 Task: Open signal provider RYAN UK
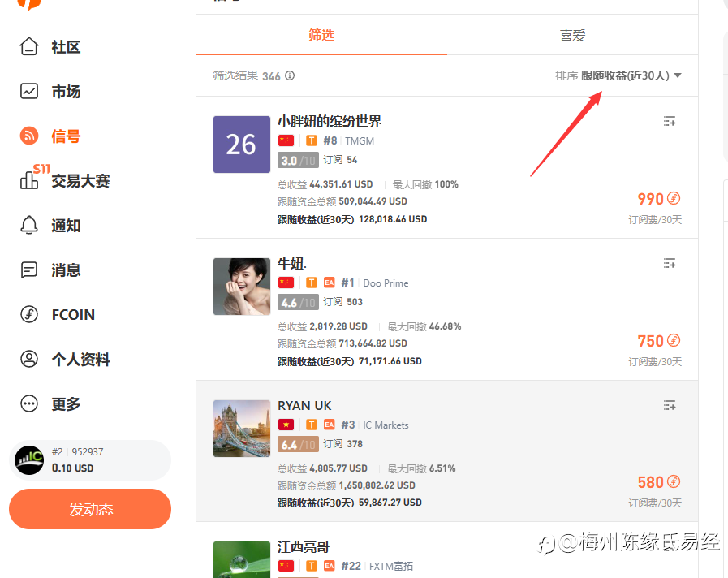click(304, 405)
